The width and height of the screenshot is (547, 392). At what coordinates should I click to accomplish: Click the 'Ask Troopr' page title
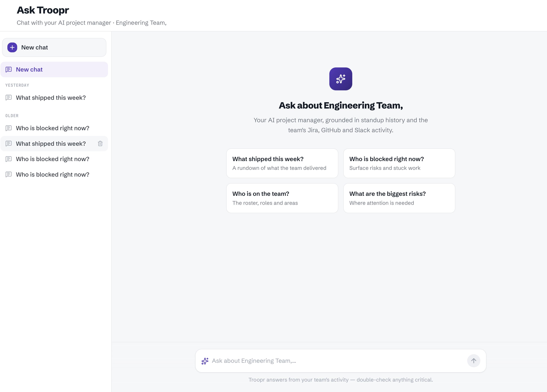coord(43,10)
